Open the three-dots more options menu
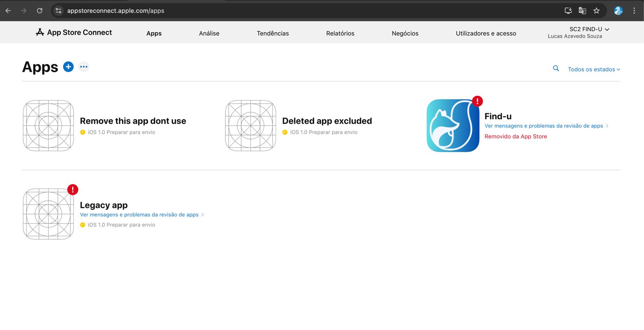The height and width of the screenshot is (330, 644). click(x=84, y=67)
